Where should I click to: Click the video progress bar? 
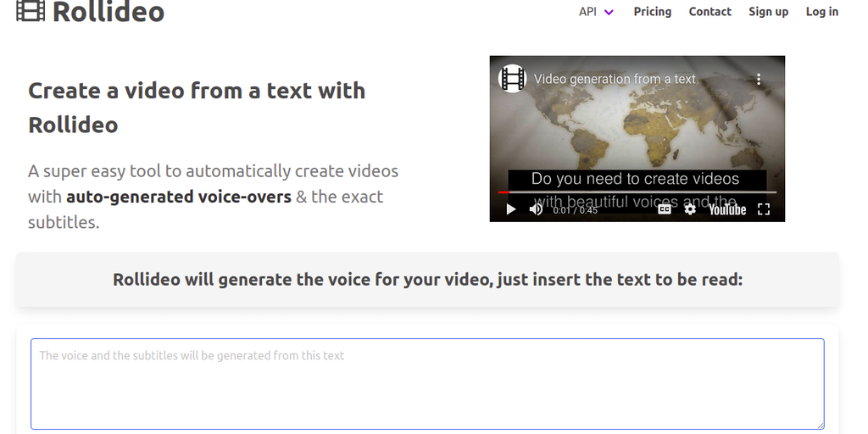(636, 192)
